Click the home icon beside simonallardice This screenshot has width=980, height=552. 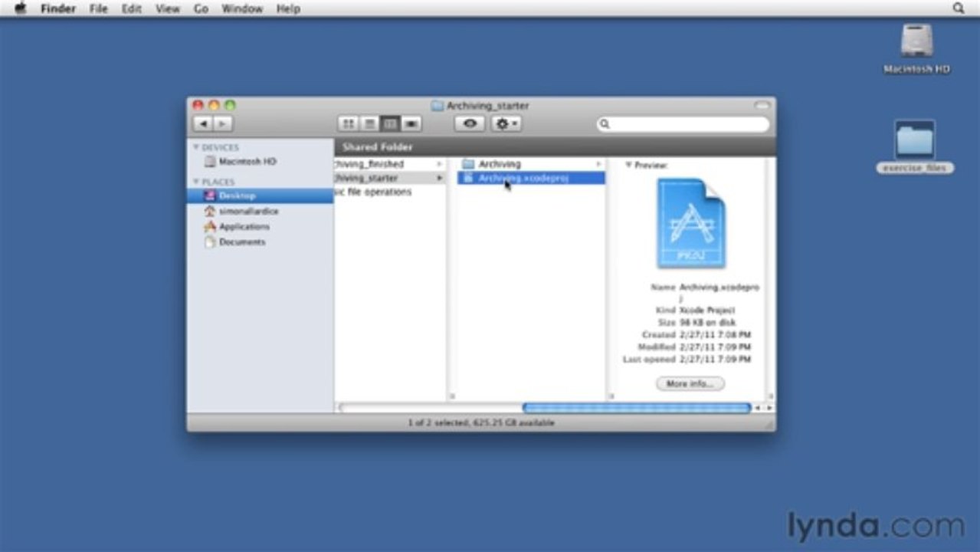point(210,211)
